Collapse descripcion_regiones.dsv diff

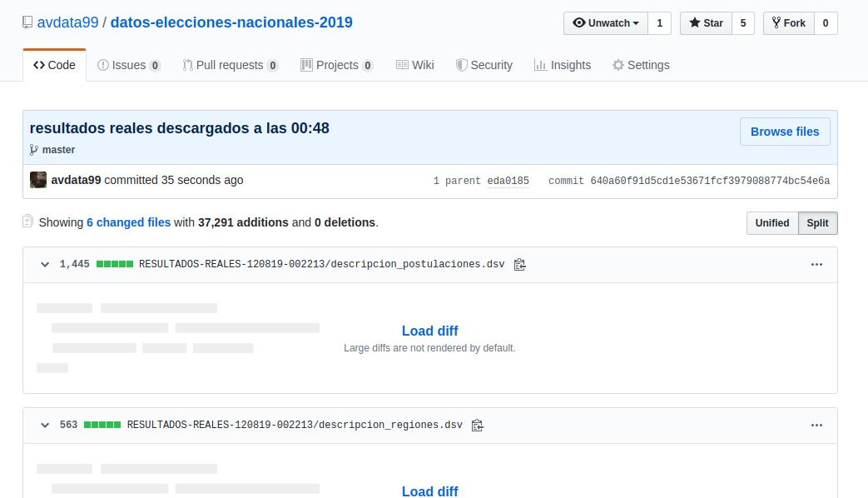tap(45, 426)
